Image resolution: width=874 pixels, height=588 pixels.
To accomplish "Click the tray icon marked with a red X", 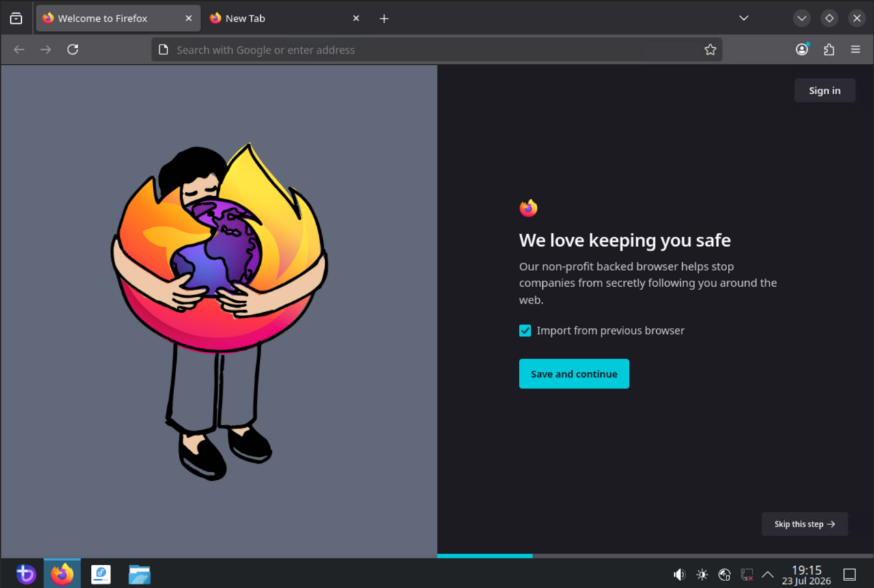I will (747, 574).
